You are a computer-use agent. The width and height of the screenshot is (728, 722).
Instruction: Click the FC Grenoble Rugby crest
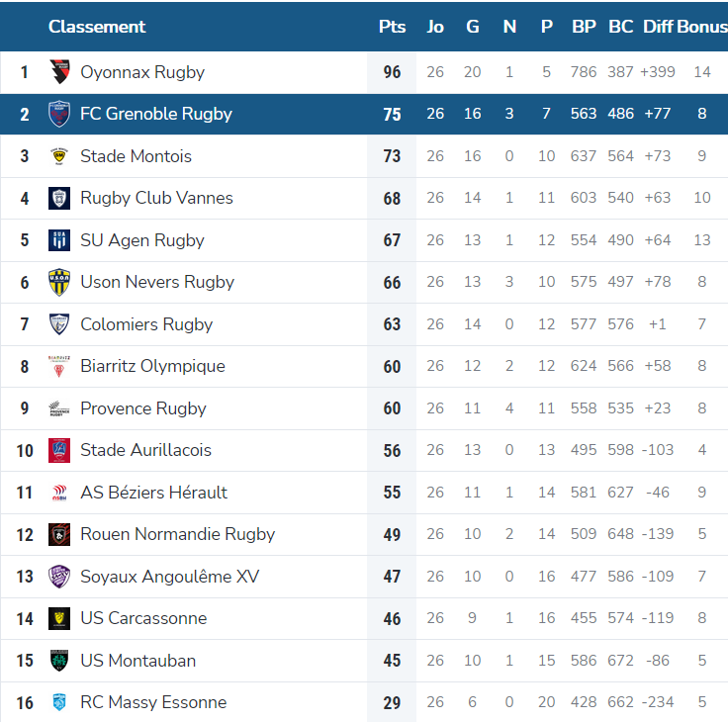pyautogui.click(x=59, y=114)
